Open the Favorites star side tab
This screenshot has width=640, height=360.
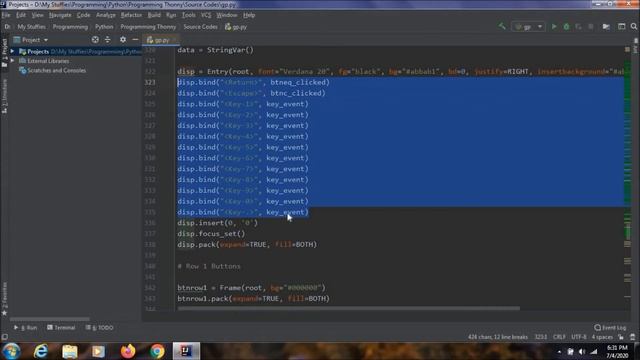pos(4,299)
